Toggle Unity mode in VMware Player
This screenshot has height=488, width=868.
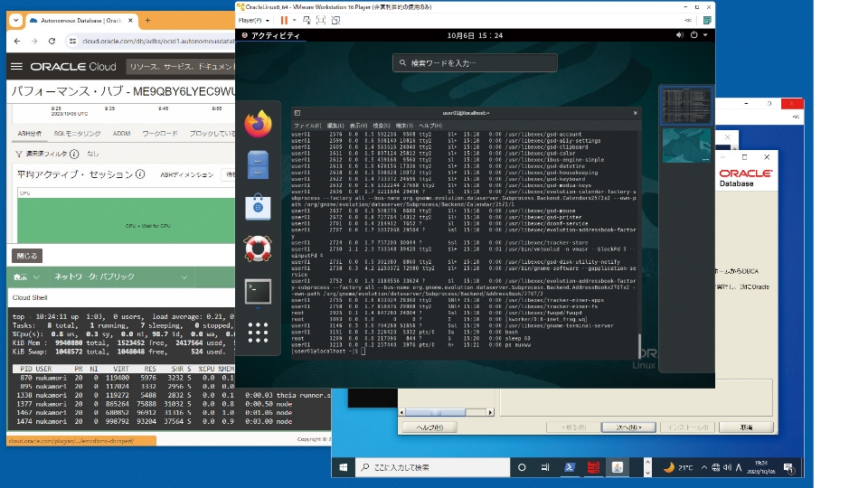click(336, 21)
